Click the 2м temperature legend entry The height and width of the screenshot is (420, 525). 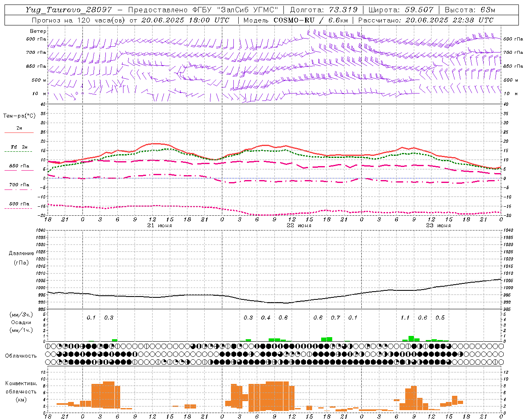(19, 128)
